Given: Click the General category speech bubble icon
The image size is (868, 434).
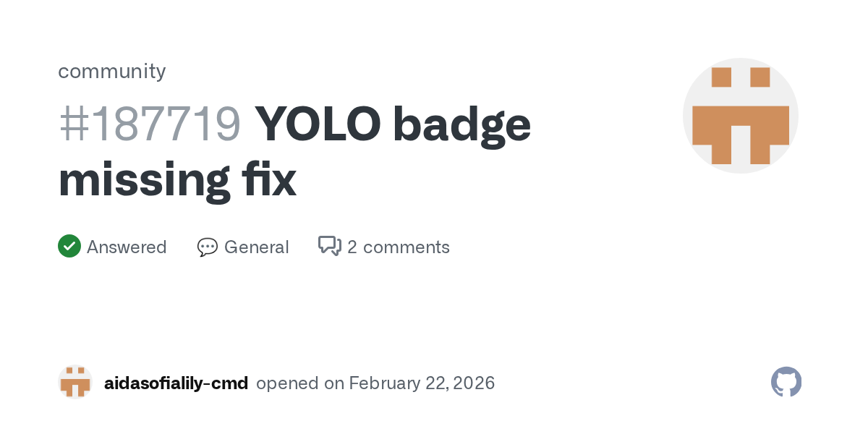Looking at the screenshot, I should pyautogui.click(x=207, y=247).
